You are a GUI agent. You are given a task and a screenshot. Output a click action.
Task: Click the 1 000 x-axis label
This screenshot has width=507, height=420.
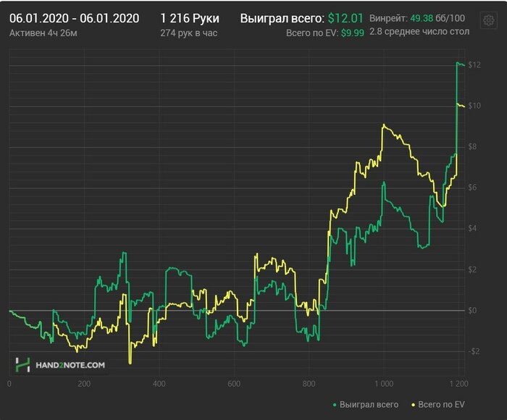tap(384, 384)
